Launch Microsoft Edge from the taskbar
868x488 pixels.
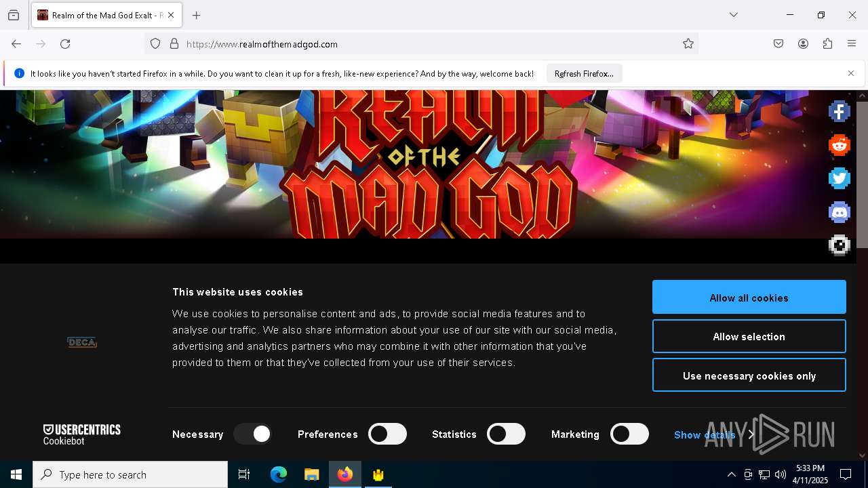coord(279,474)
